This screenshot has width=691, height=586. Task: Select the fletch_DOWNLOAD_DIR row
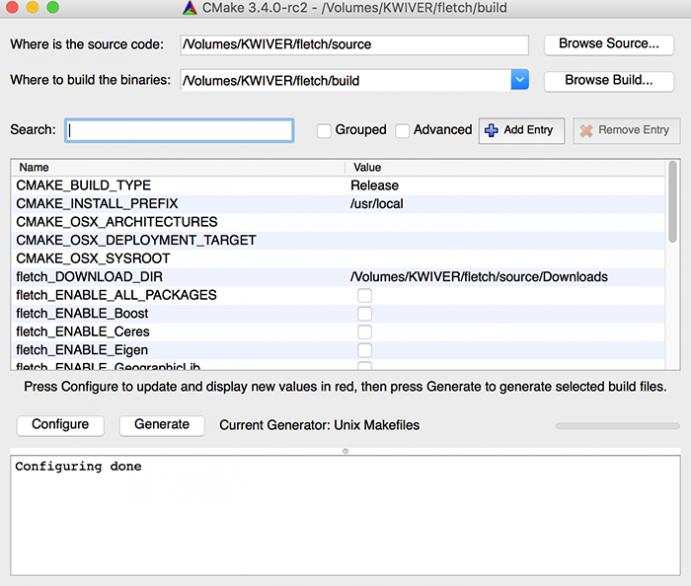338,277
